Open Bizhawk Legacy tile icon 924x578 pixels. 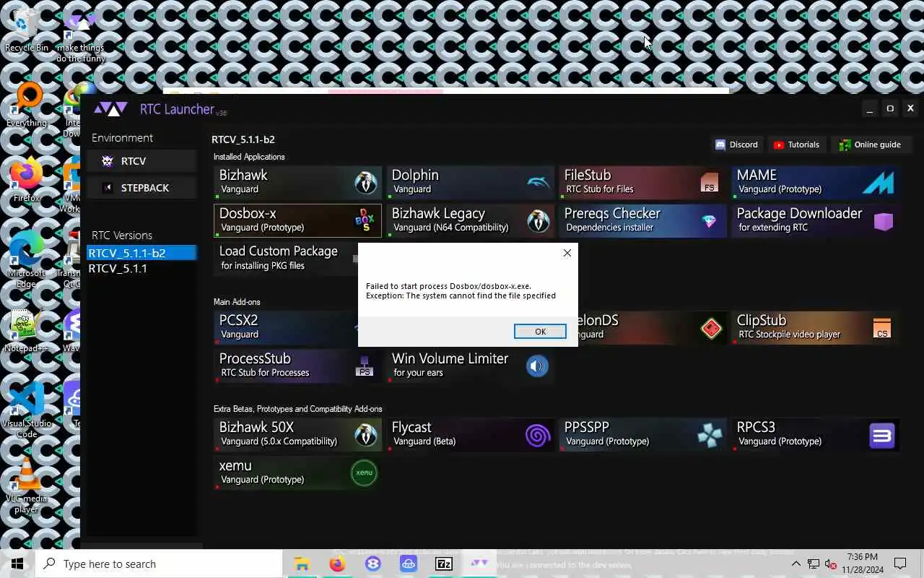tap(539, 221)
